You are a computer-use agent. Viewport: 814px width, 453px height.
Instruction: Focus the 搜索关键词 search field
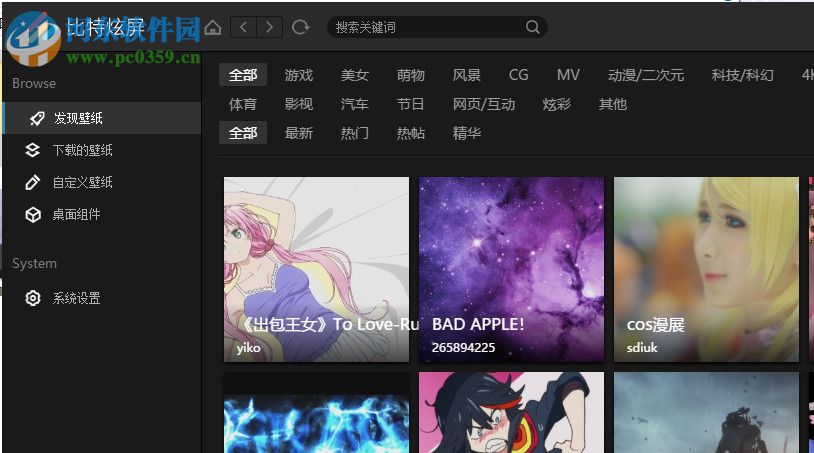437,27
